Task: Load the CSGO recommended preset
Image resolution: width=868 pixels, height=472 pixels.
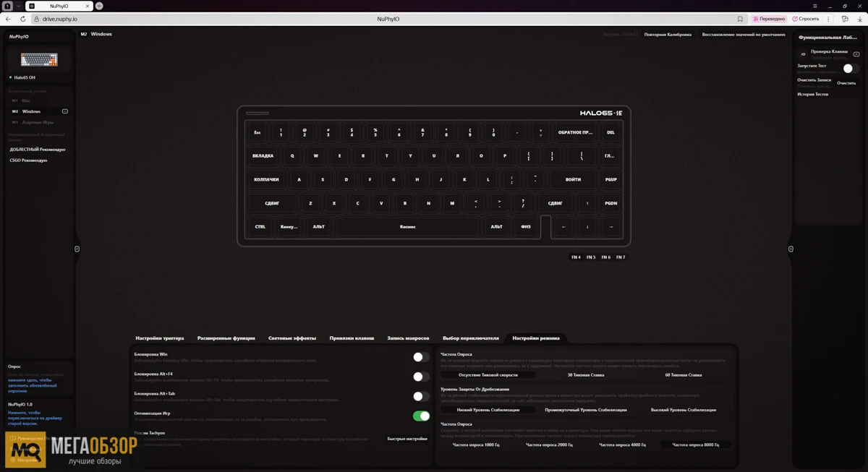Action: (x=28, y=160)
